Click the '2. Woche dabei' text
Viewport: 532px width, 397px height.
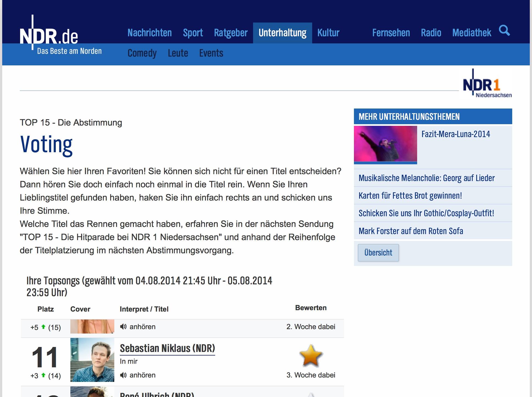311,327
